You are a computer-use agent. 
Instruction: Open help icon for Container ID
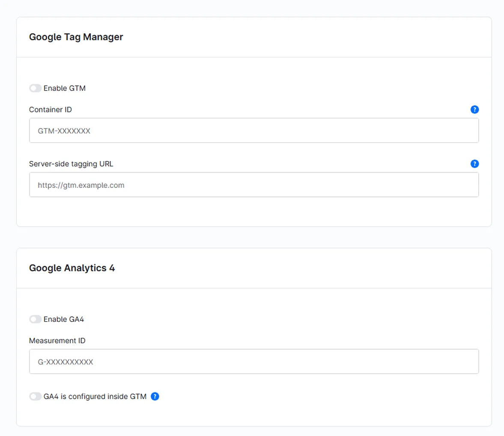point(474,110)
